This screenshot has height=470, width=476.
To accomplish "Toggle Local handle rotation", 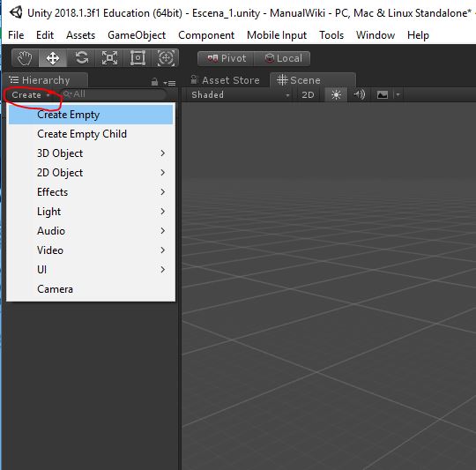I will pyautogui.click(x=282, y=58).
